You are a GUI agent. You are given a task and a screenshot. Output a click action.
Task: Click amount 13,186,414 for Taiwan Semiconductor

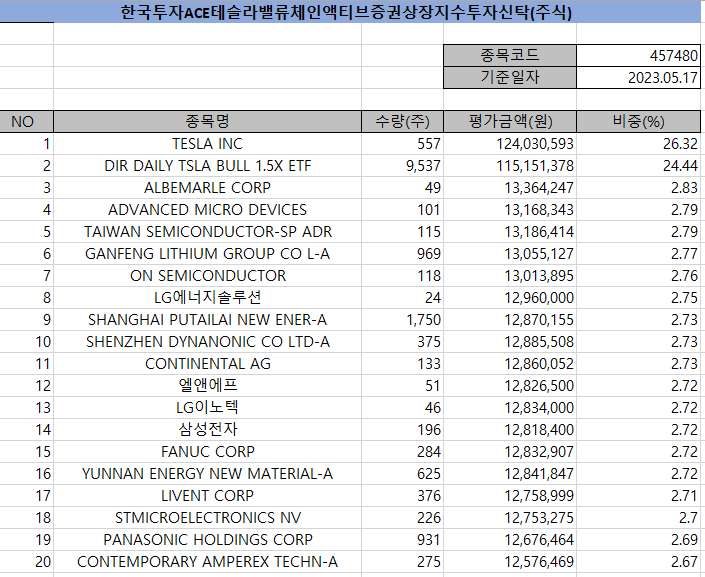click(x=510, y=232)
